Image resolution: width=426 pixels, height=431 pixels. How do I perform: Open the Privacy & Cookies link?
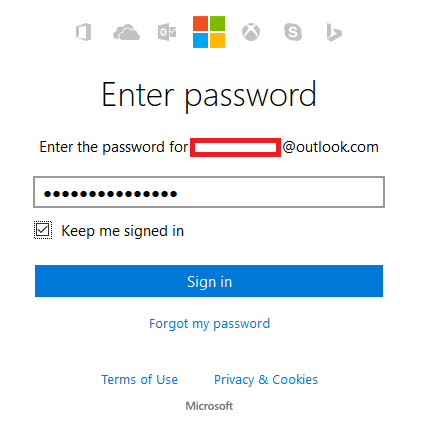point(266,379)
